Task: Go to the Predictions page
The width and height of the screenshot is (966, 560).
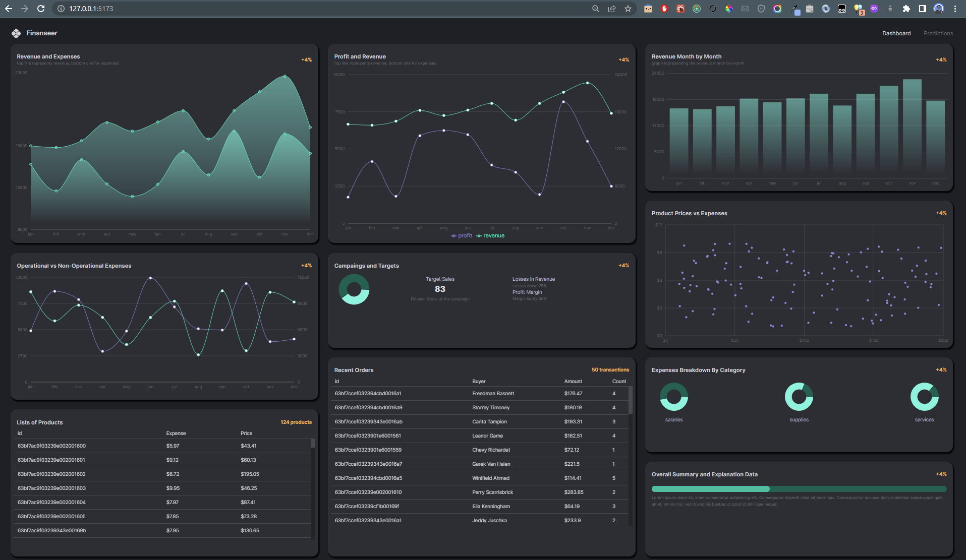Action: coord(938,33)
